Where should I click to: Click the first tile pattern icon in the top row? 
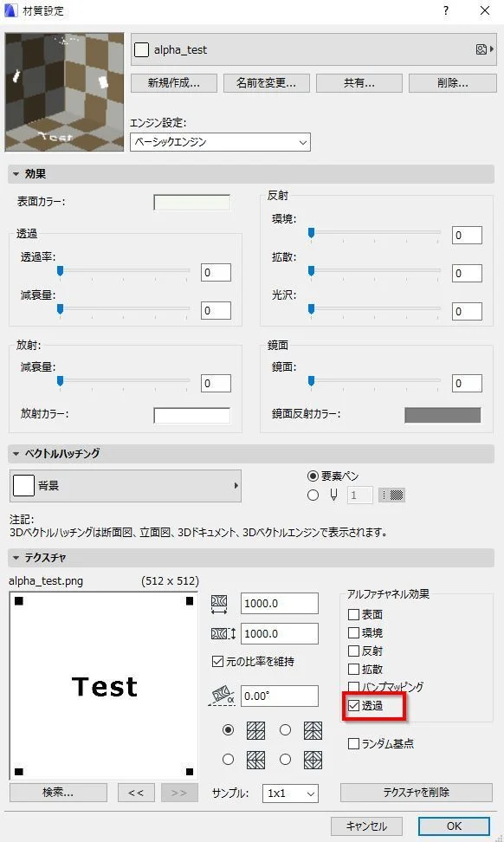click(255, 730)
